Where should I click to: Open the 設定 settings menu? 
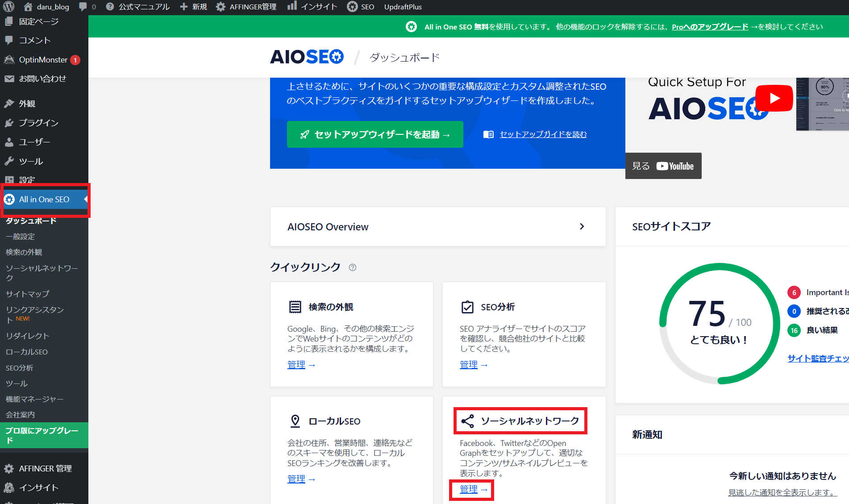pyautogui.click(x=27, y=180)
